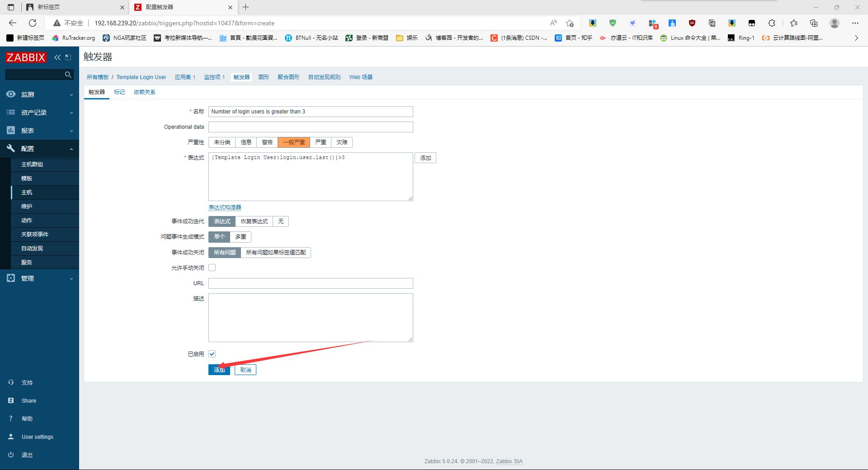
Task: Click blue 添加 submit button
Action: pyautogui.click(x=219, y=370)
